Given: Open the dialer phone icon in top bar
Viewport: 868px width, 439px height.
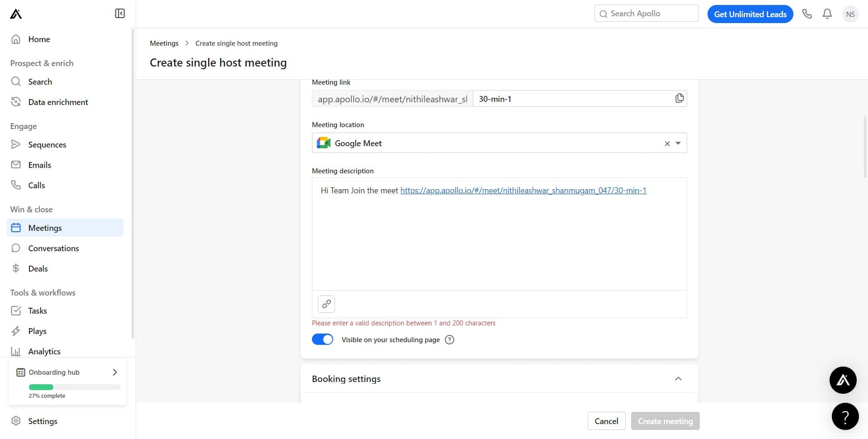Looking at the screenshot, I should 807,14.
